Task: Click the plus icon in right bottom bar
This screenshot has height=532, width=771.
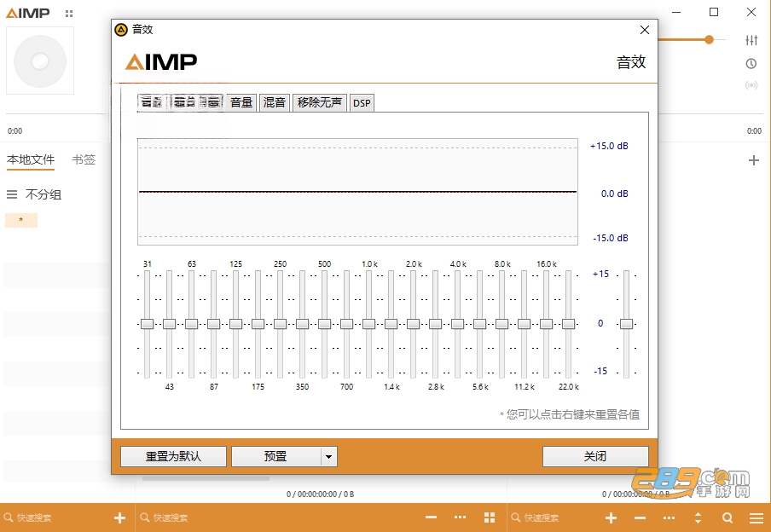Action: [612, 518]
